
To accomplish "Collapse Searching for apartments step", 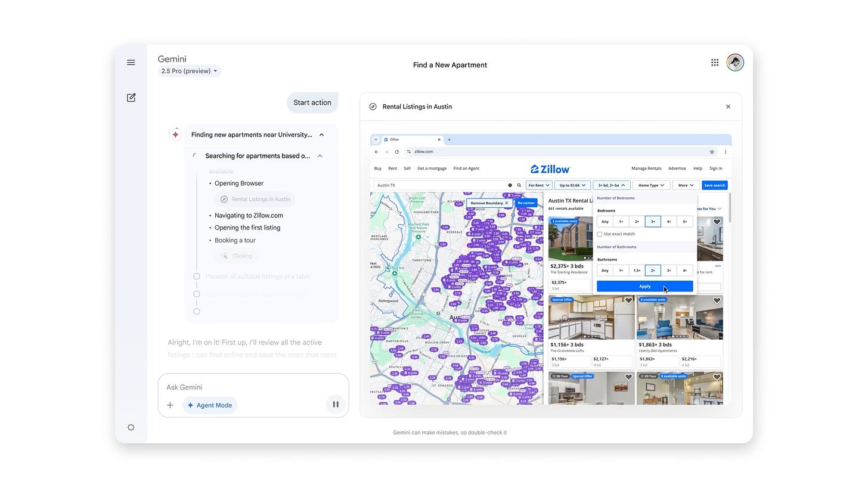I will [x=320, y=156].
